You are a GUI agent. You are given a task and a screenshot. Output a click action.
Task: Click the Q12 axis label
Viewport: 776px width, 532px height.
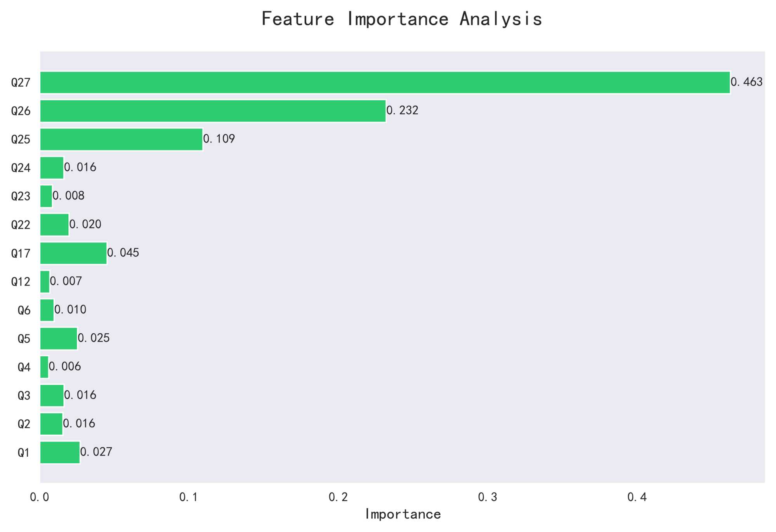pos(21,282)
